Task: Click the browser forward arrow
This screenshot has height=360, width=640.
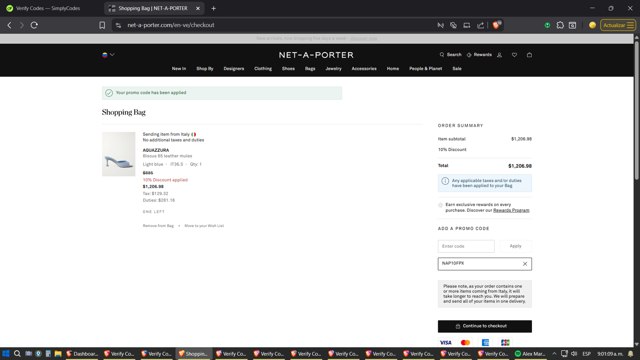Action: [x=22, y=25]
